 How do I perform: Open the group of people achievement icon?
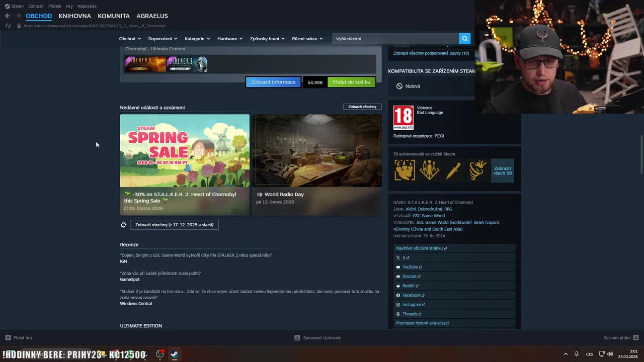[429, 170]
